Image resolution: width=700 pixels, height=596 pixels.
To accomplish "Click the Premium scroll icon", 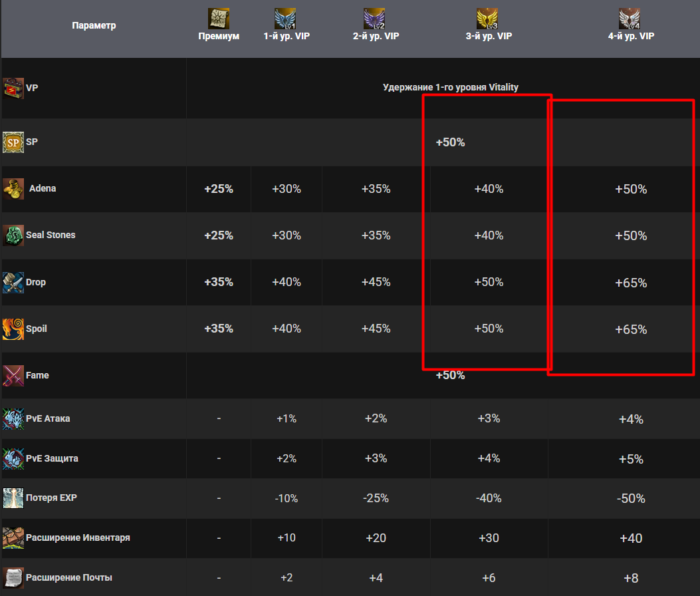I will point(219,18).
